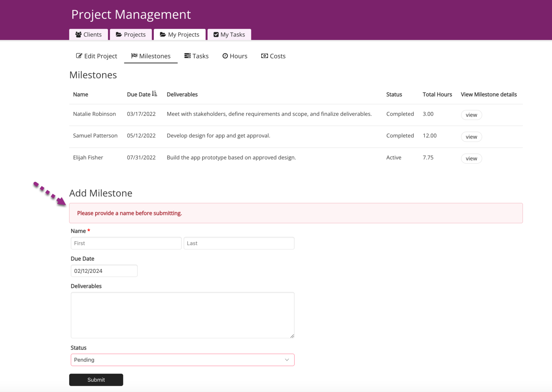Click the Milestones flag icon
The width and height of the screenshot is (552, 392).
(134, 56)
